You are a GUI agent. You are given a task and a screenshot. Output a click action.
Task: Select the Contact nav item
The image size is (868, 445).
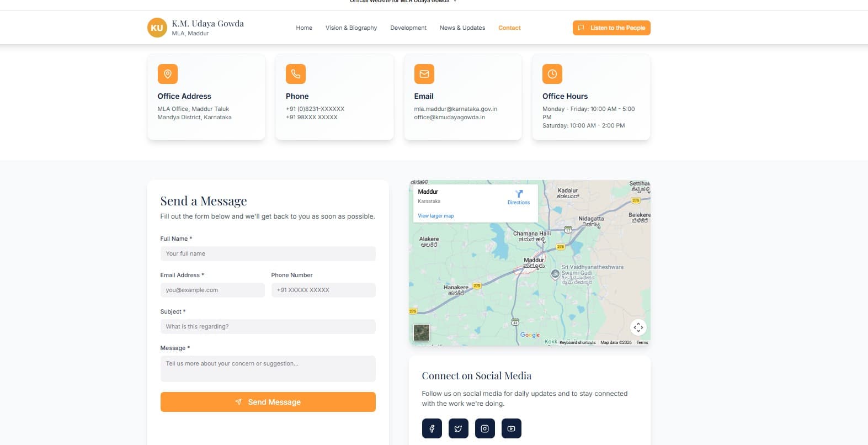pyautogui.click(x=509, y=28)
